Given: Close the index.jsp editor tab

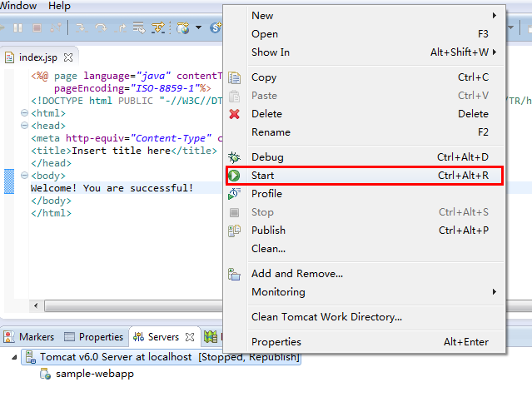Looking at the screenshot, I should click(x=68, y=57).
